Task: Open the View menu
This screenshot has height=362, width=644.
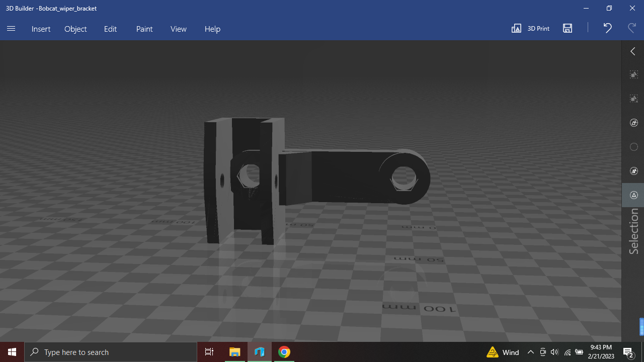Action: point(178,29)
